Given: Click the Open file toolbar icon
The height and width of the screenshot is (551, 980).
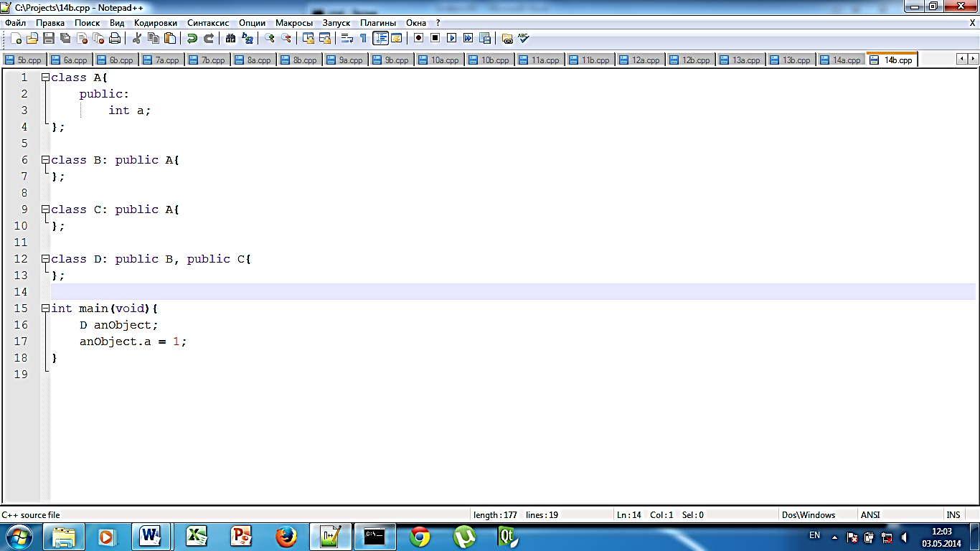Looking at the screenshot, I should pos(32,38).
